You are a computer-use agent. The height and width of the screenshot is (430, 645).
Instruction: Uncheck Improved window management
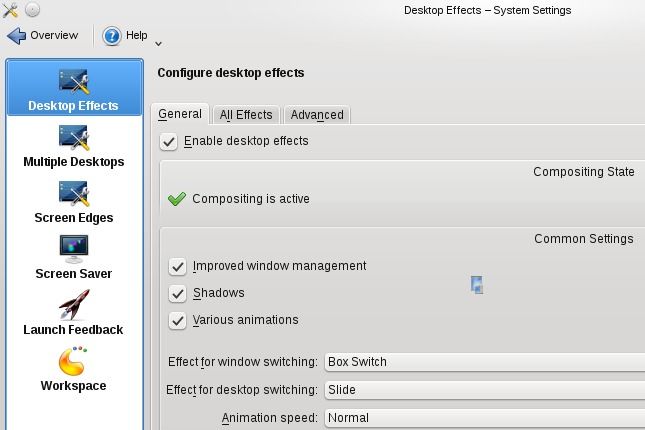178,267
